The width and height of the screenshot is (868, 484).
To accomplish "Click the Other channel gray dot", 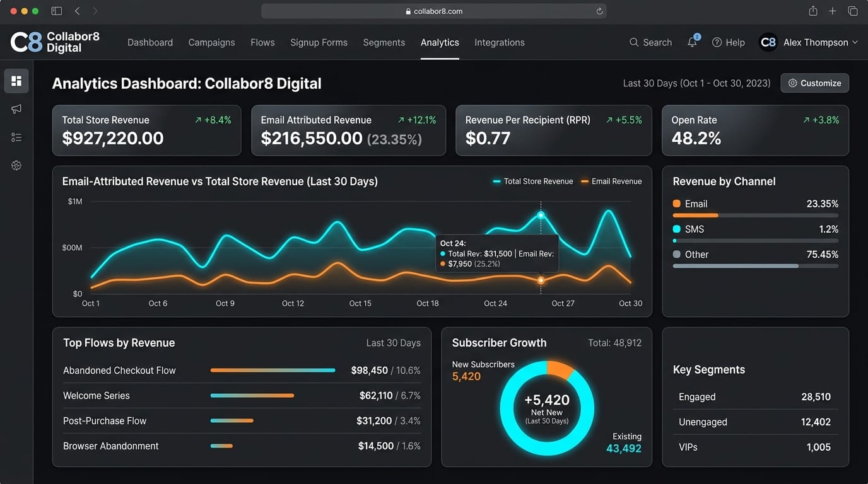I will [677, 254].
